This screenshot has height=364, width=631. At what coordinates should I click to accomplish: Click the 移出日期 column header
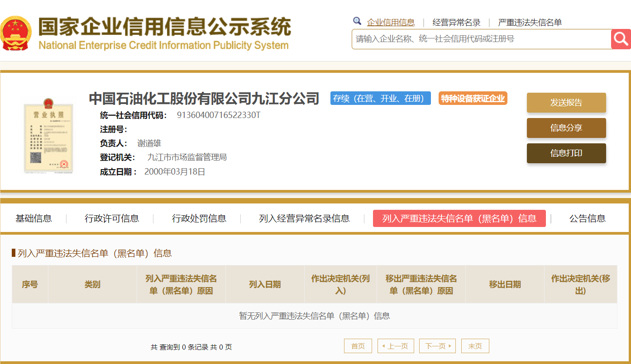pyautogui.click(x=505, y=284)
